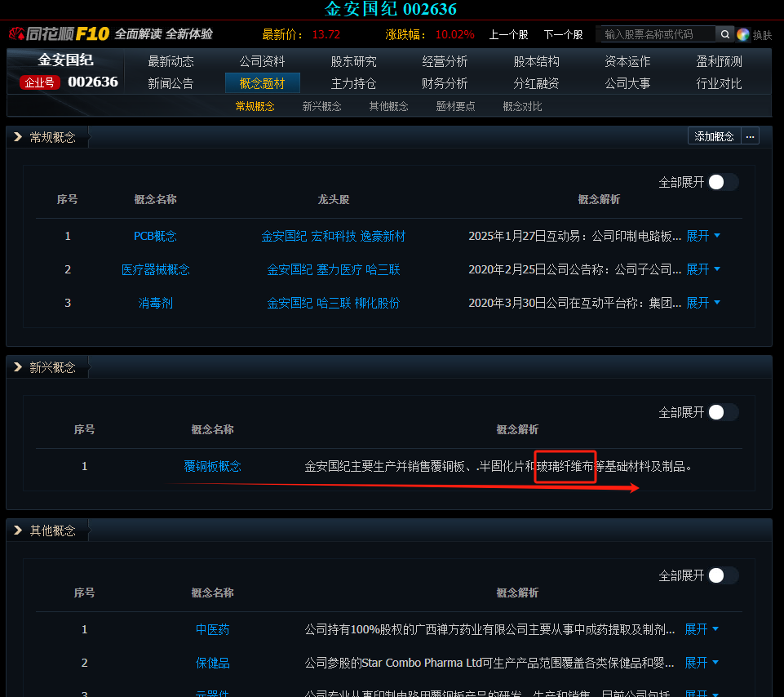Image resolution: width=784 pixels, height=697 pixels.
Task: Collapse the 常规概念 section arrow
Action: 18,136
